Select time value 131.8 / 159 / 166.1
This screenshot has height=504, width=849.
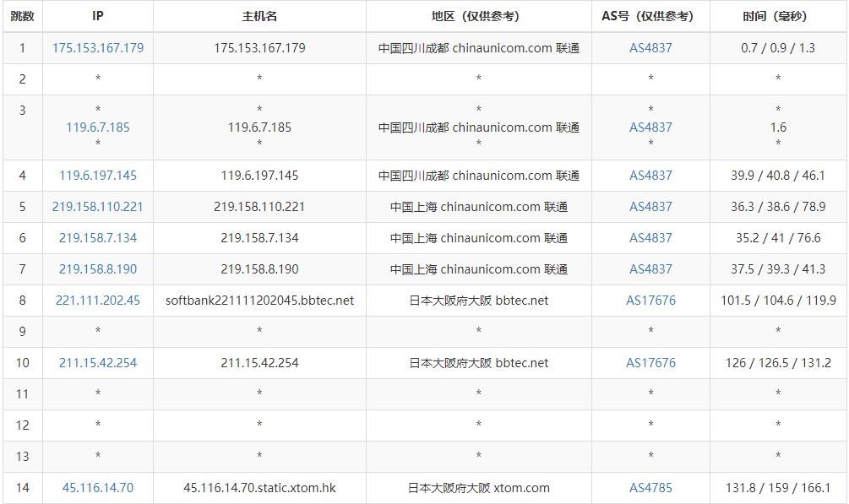[778, 488]
